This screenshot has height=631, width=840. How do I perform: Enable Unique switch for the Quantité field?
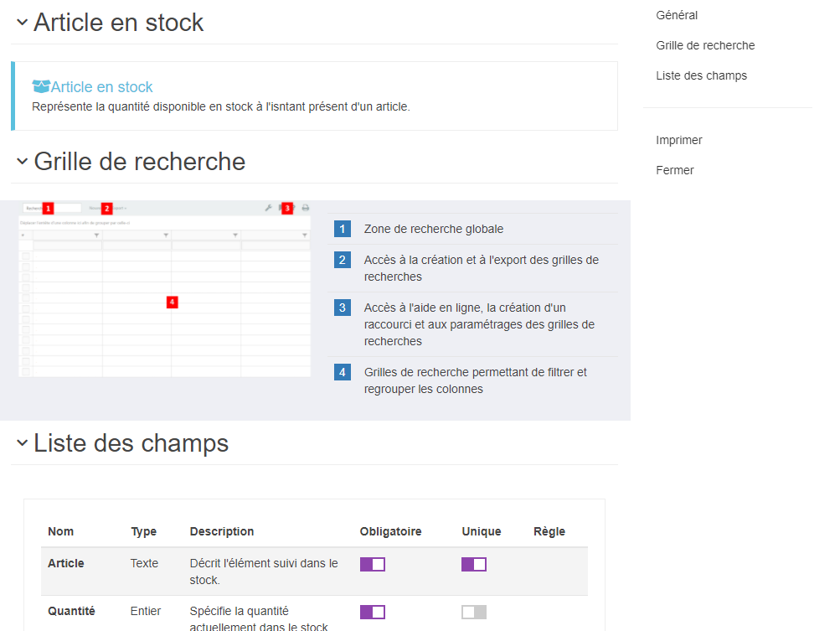point(473,612)
